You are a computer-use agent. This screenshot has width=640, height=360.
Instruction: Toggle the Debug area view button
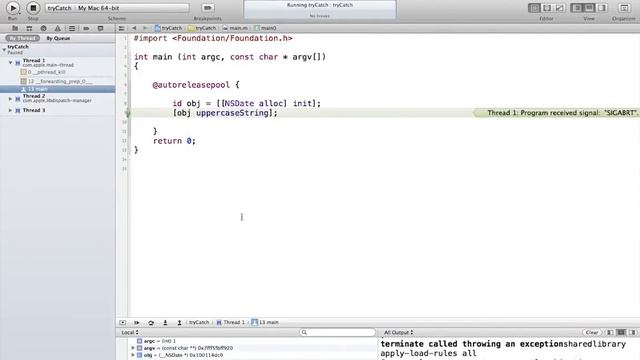point(589,8)
